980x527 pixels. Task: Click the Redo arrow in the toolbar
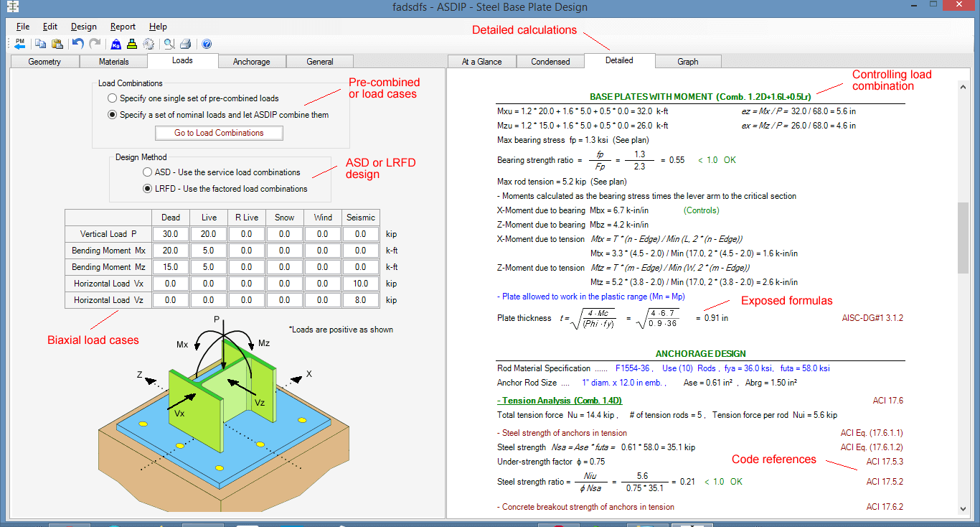pos(95,44)
